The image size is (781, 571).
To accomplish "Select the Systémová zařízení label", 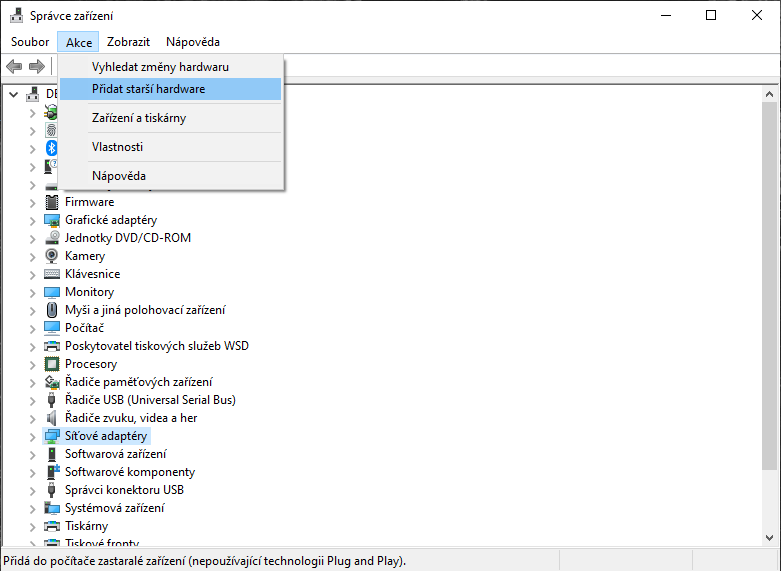I will (115, 508).
